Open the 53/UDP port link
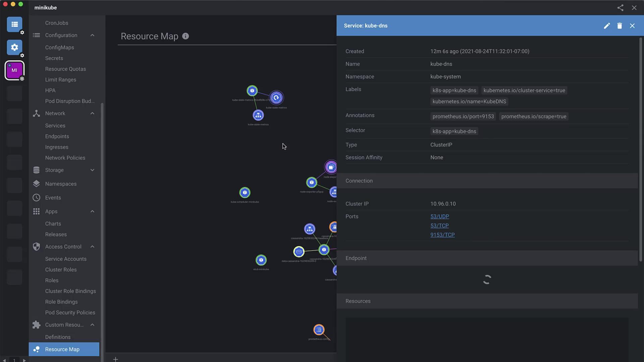The height and width of the screenshot is (362, 644). (439, 217)
